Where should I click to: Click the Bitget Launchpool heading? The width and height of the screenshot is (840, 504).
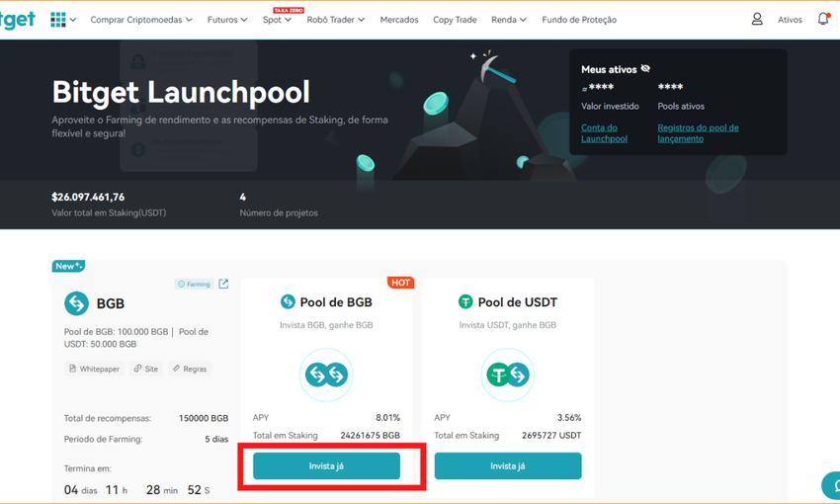181,92
